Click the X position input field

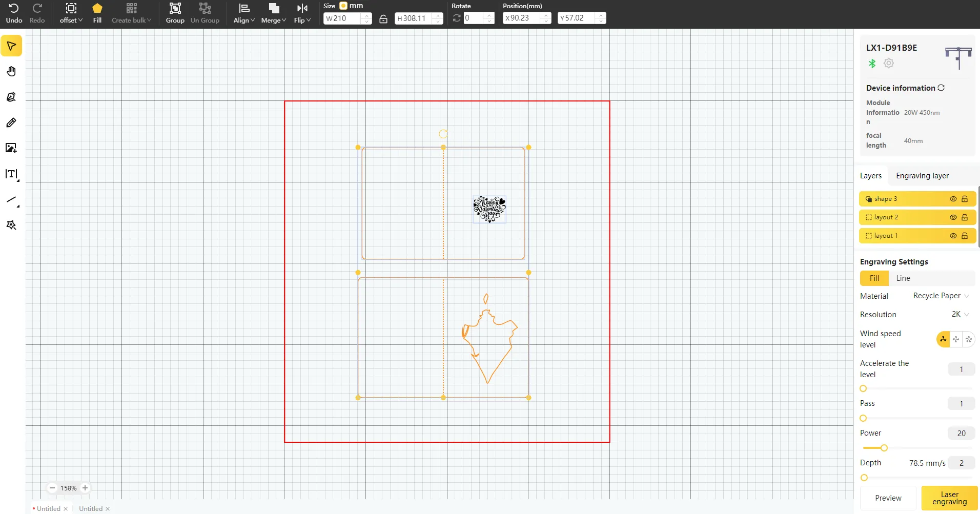click(522, 18)
